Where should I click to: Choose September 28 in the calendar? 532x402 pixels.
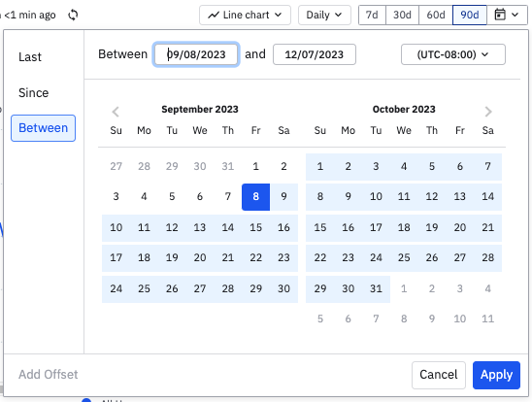228,288
